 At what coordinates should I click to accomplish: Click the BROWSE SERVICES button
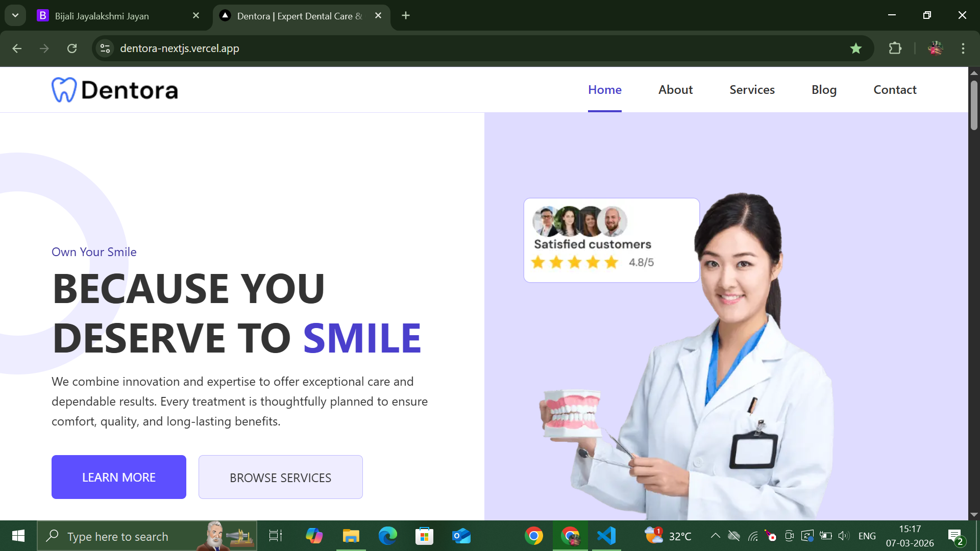coord(280,477)
